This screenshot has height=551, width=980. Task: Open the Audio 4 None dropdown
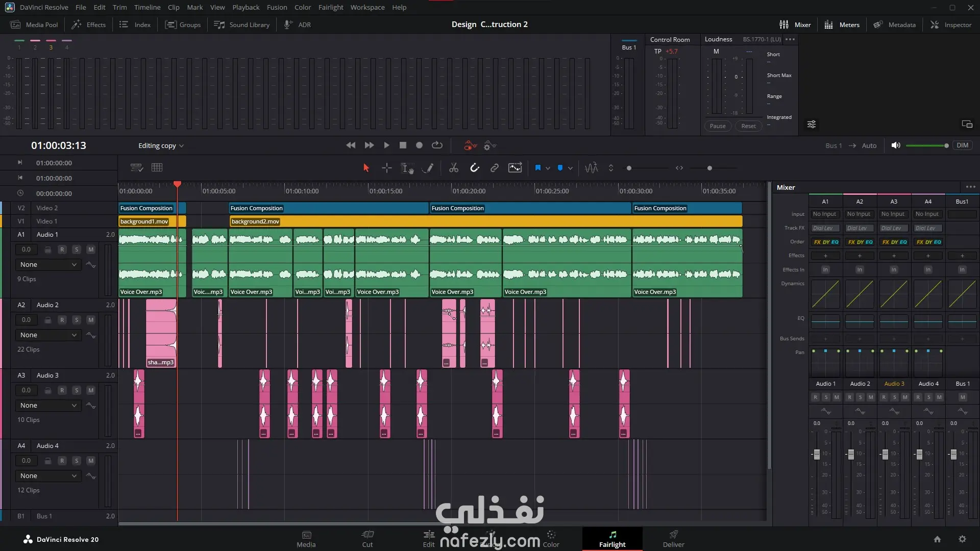48,476
